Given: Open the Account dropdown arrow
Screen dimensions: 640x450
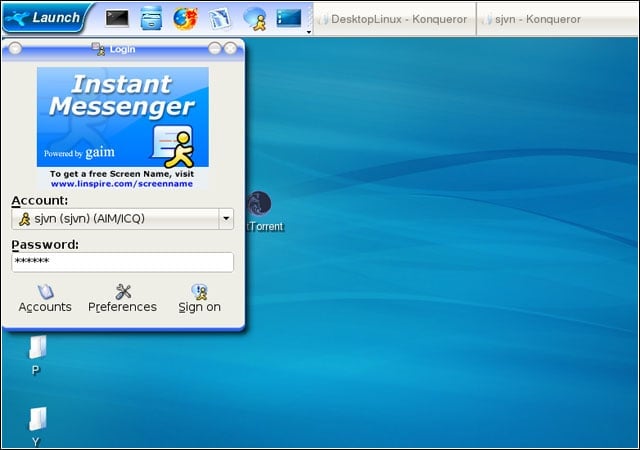Looking at the screenshot, I should click(x=226, y=218).
